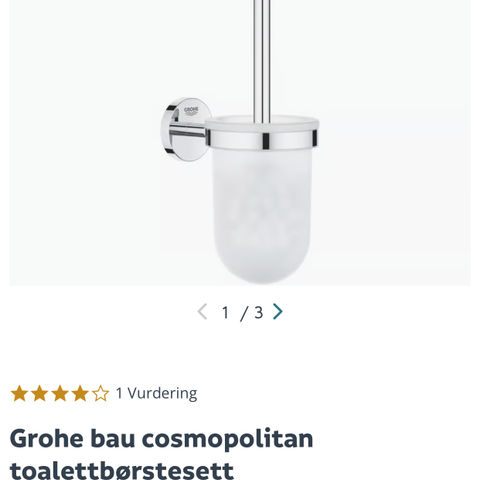Click the frosted glass brush holder image

pos(262,200)
